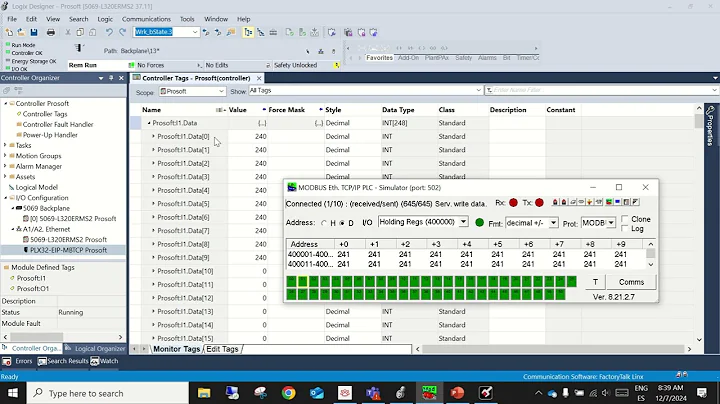Click the Cut scissors icon
Screen dimensions: 720x404
coord(68,32)
